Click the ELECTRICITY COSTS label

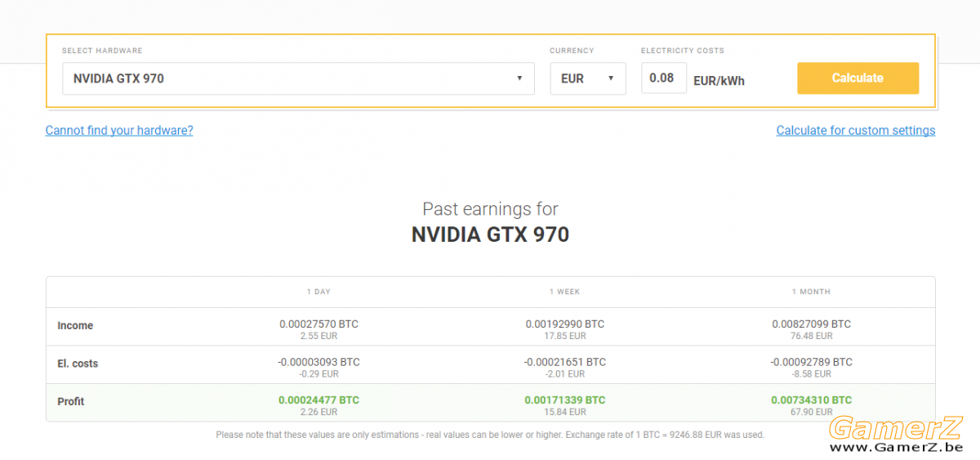[x=683, y=51]
